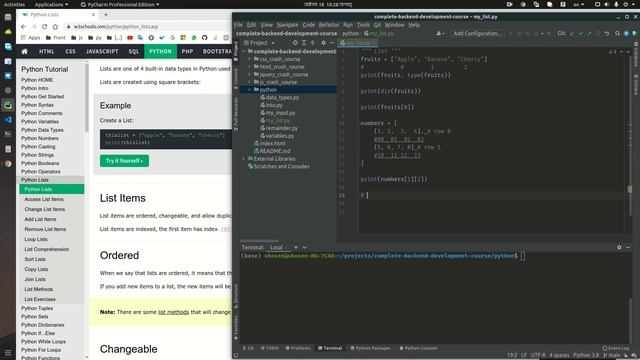Viewport: 640px width, 360px height.
Task: Open Chrome icon in Ubuntu dock
Action: (8, 164)
